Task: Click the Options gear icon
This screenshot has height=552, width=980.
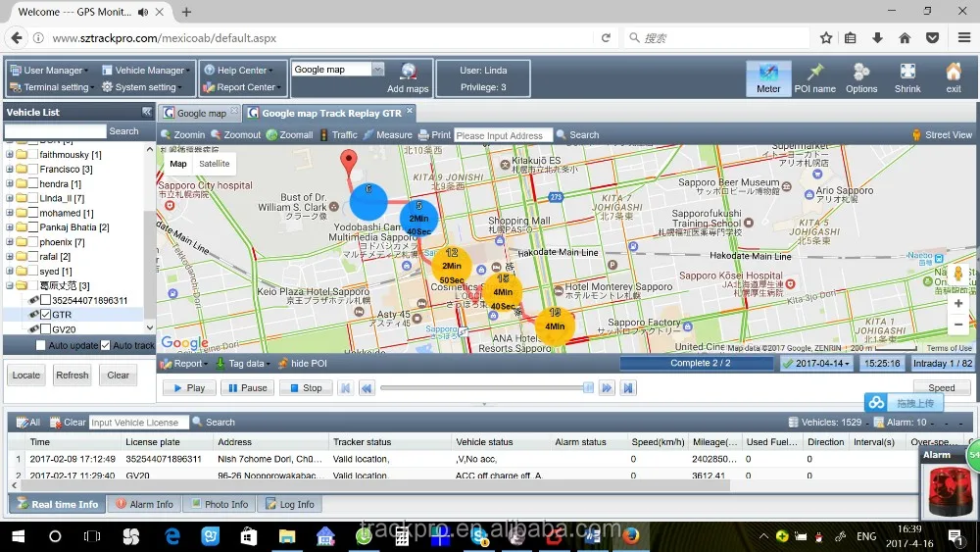Action: [861, 73]
